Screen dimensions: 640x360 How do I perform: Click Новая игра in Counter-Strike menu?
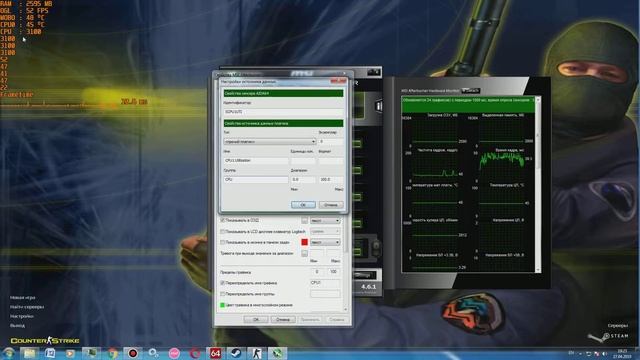[x=22, y=298]
